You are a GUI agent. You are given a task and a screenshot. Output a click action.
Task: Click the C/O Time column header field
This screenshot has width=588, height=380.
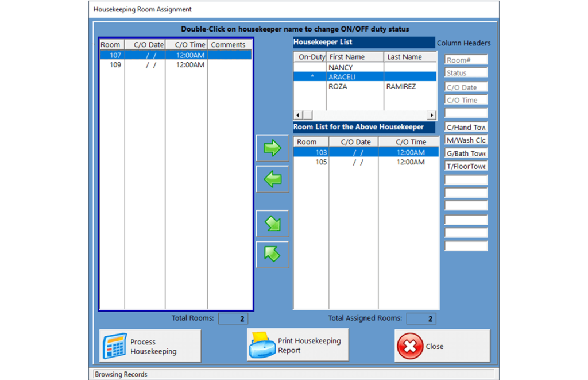point(466,100)
